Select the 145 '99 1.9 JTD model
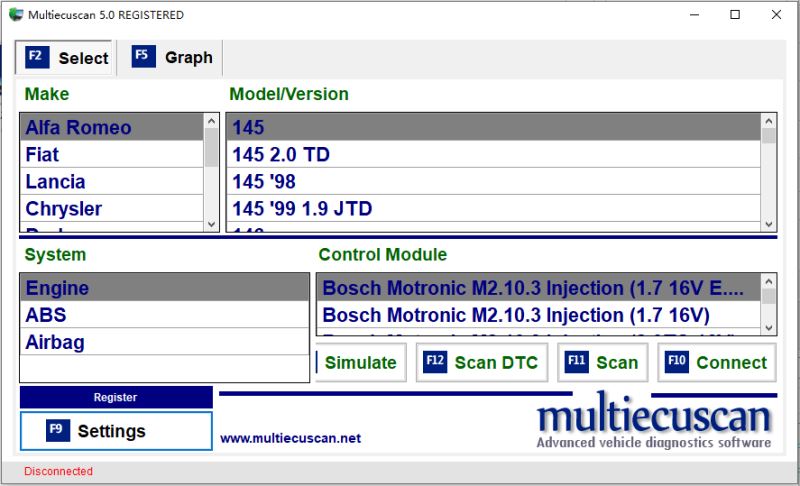This screenshot has width=800, height=486. 493,209
